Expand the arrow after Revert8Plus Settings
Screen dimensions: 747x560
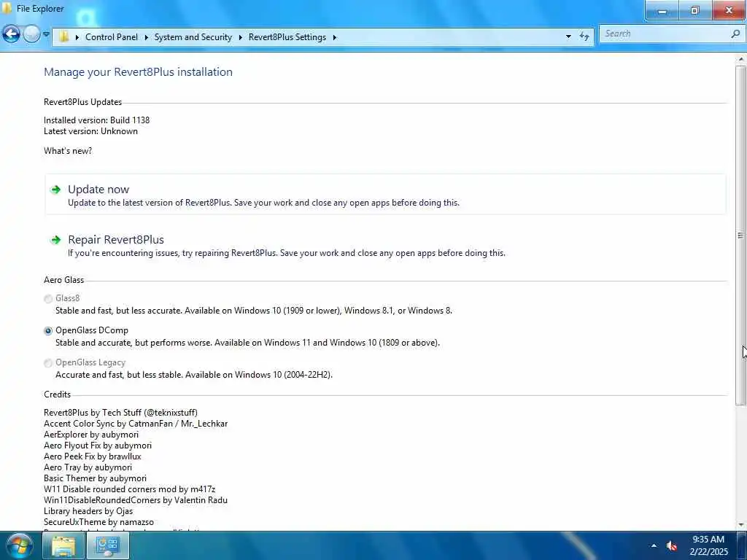(x=334, y=37)
